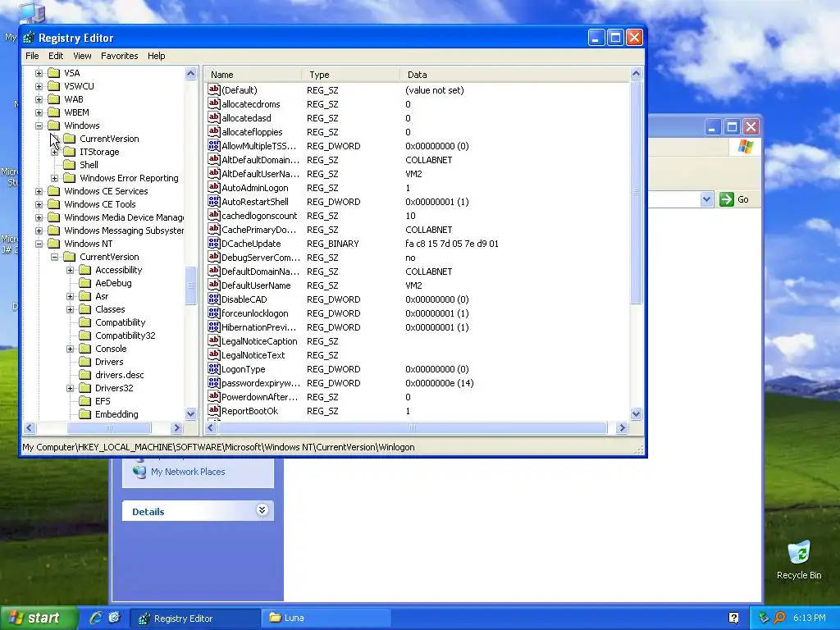Click the Registry Editor taskbar button

195,618
